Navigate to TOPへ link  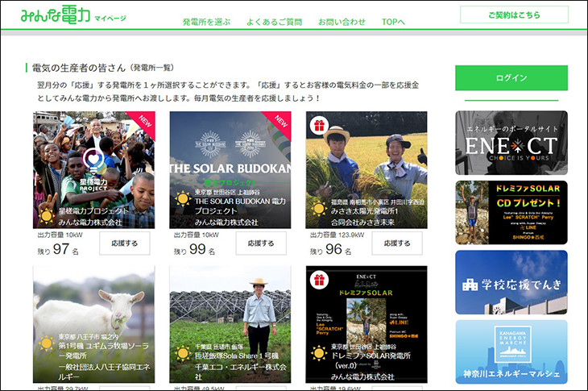click(x=393, y=22)
